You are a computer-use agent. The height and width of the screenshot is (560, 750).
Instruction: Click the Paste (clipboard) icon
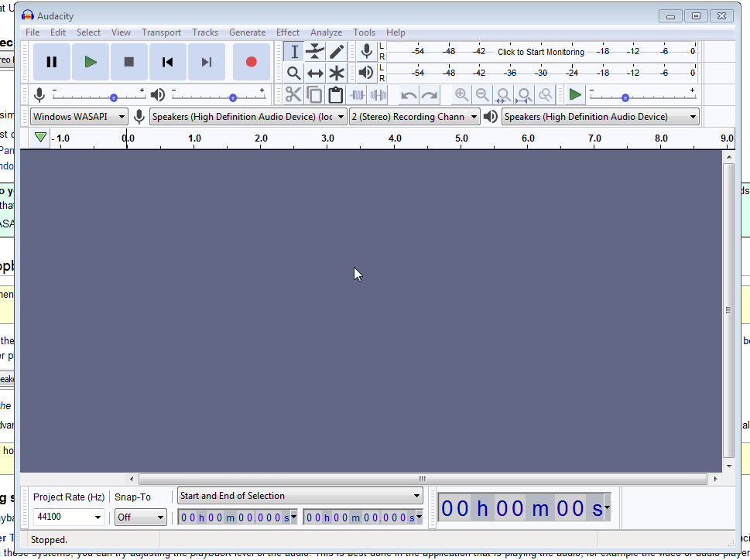point(336,94)
